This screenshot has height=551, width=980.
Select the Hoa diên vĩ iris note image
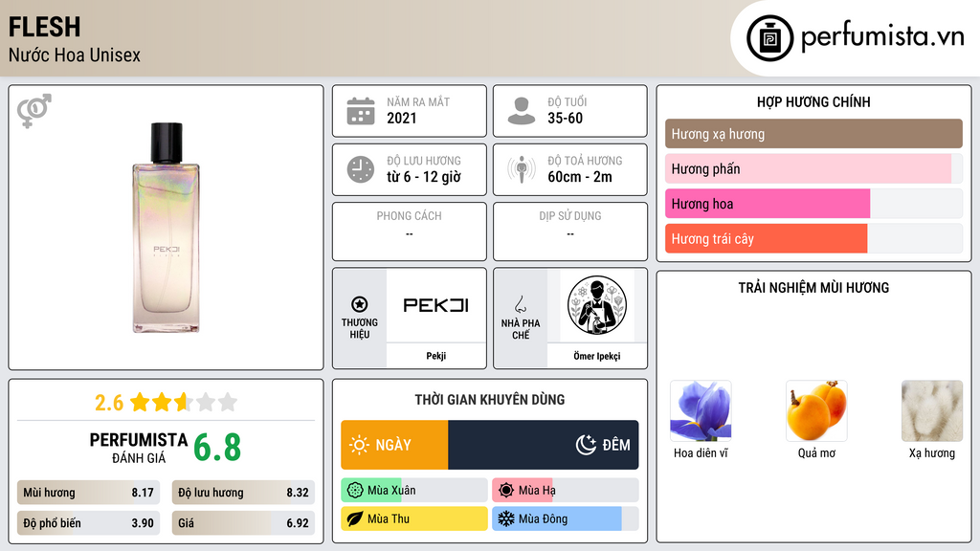pos(701,411)
